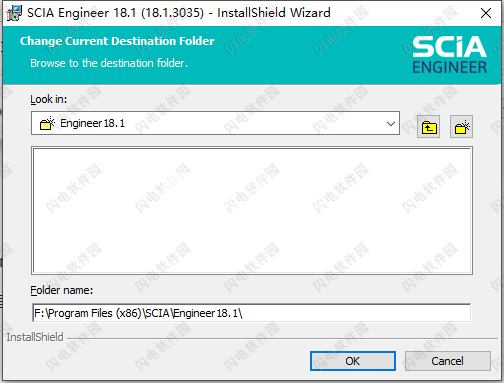Create a new folder

coord(461,127)
